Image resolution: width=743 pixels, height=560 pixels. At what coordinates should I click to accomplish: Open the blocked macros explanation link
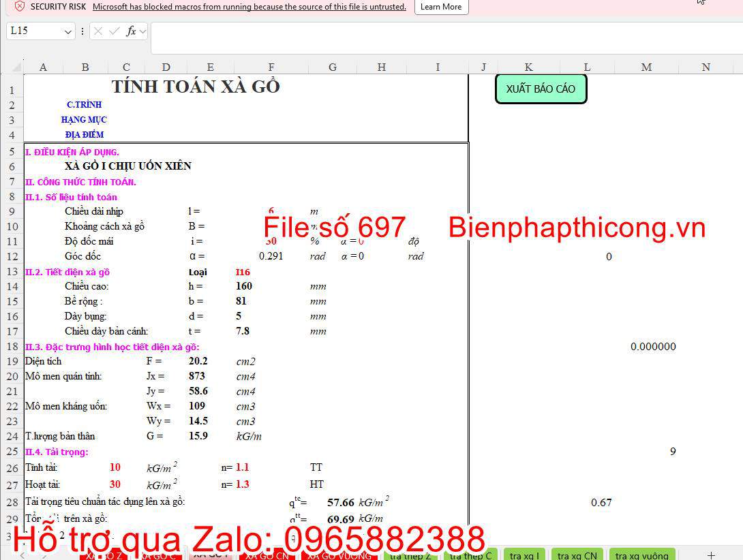coord(250,6)
